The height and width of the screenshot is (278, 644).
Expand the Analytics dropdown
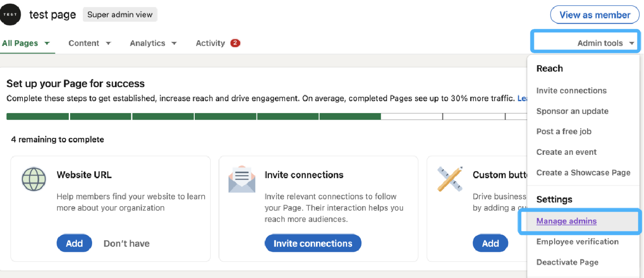(x=153, y=43)
